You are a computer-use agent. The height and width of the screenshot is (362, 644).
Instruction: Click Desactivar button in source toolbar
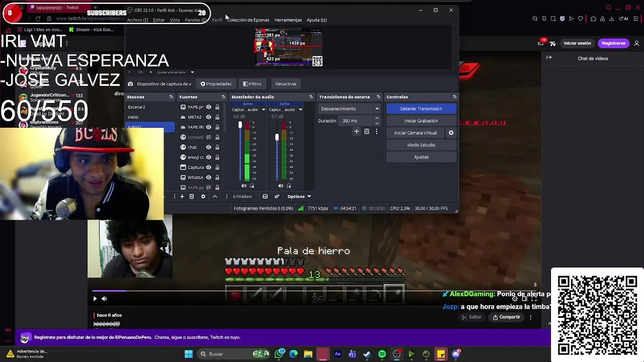pyautogui.click(x=286, y=84)
